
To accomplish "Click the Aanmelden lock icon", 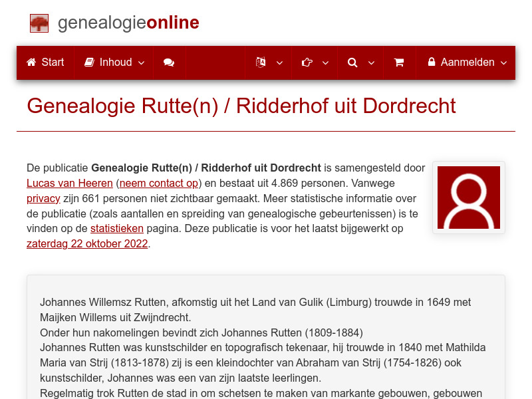I will (433, 62).
